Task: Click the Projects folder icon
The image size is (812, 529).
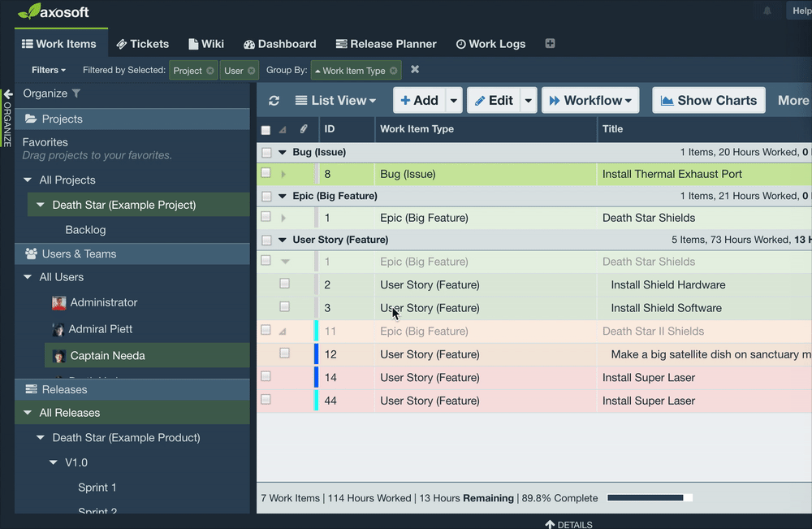Action: (x=31, y=119)
